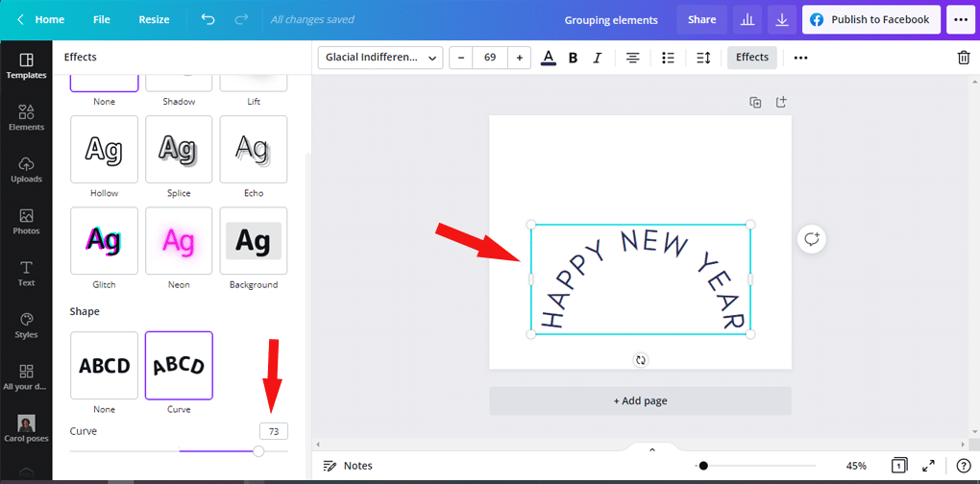980x484 pixels.
Task: Select the None shape option
Action: pyautogui.click(x=105, y=365)
